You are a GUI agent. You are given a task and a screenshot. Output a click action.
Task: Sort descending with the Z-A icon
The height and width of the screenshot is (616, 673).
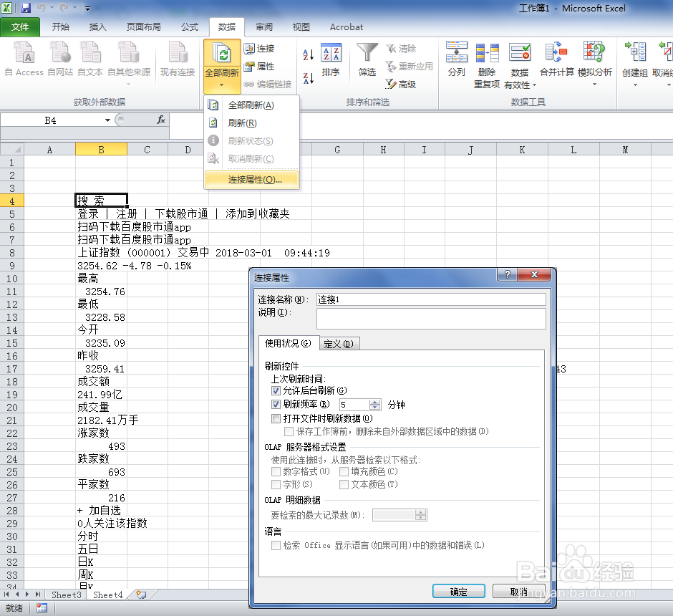click(308, 78)
